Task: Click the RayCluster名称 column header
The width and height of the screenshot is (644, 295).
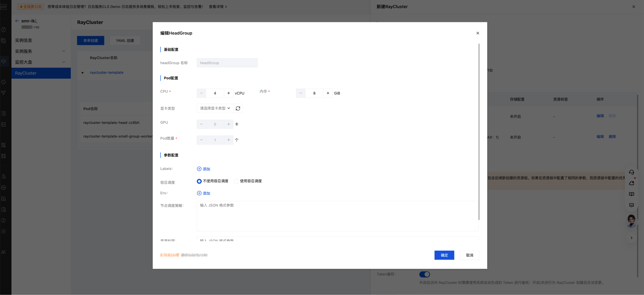Action: coord(104,58)
